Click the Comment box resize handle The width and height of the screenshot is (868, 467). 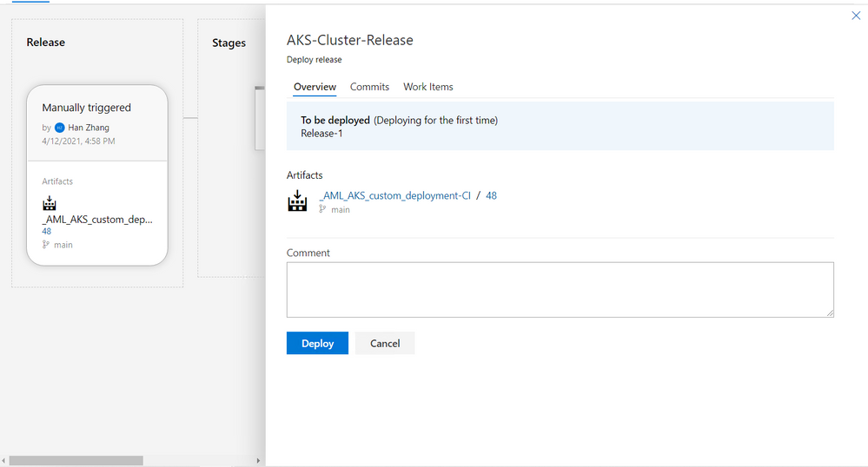click(x=830, y=313)
